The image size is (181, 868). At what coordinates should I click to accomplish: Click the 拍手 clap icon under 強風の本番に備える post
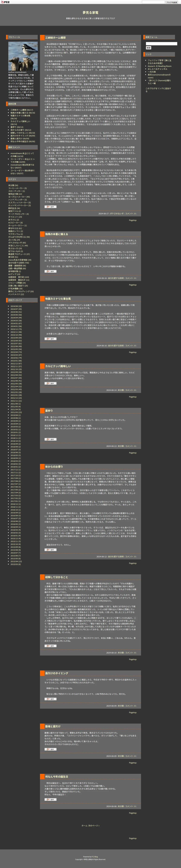pos(51,271)
